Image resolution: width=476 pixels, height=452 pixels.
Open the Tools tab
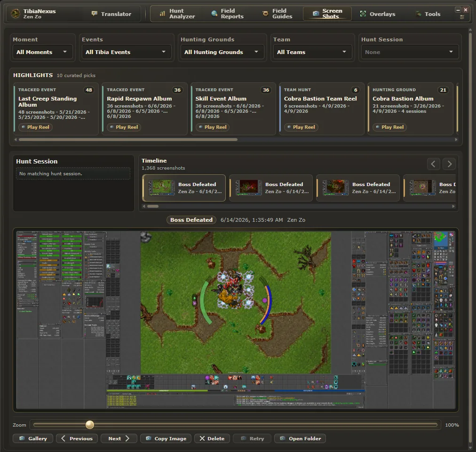click(428, 14)
